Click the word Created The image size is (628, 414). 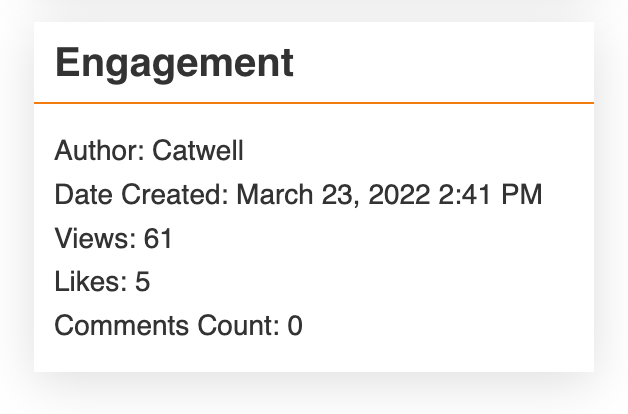(175, 195)
